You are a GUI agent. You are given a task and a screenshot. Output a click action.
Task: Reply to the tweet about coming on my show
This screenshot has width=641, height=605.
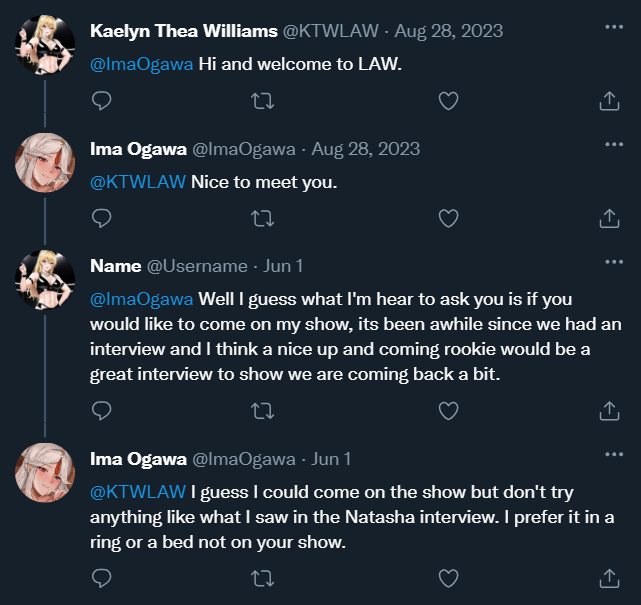pos(101,410)
